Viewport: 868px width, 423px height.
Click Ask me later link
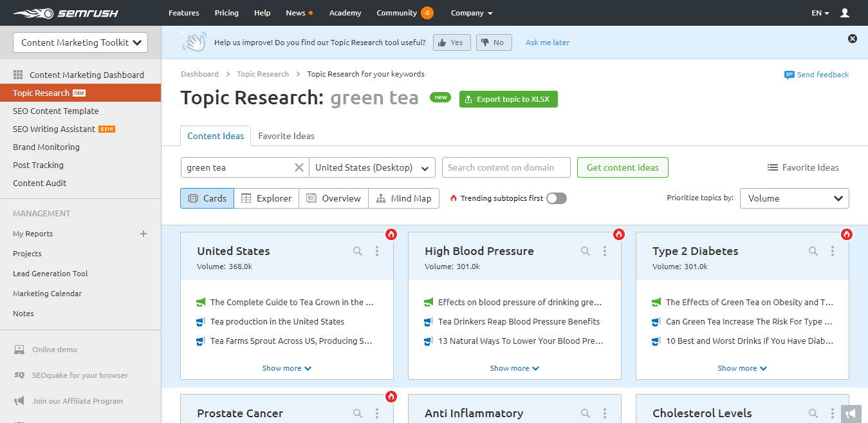click(x=548, y=42)
